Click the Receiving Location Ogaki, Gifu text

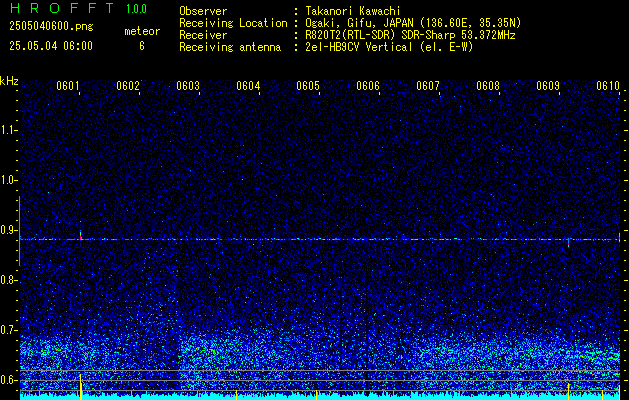(413, 23)
